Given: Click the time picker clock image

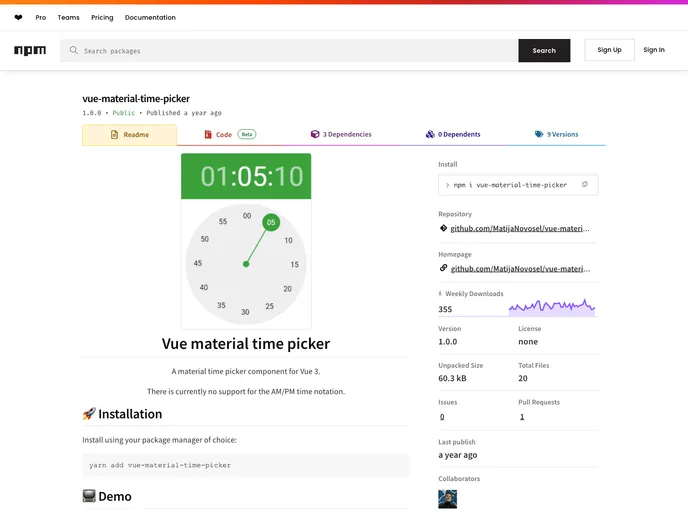Looking at the screenshot, I should [246, 241].
